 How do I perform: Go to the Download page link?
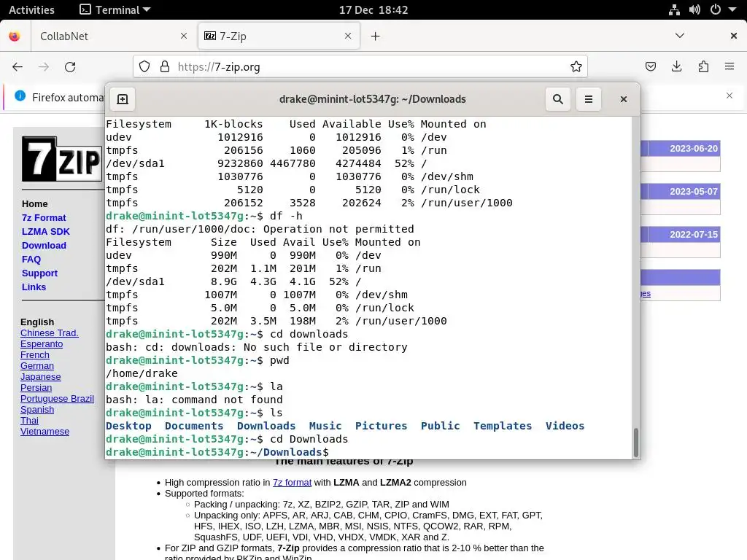(x=44, y=245)
